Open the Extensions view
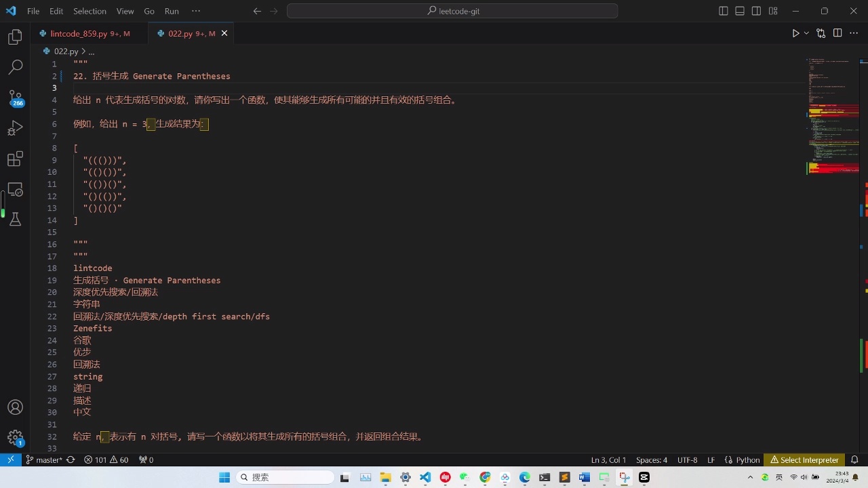The width and height of the screenshot is (868, 488). point(15,159)
